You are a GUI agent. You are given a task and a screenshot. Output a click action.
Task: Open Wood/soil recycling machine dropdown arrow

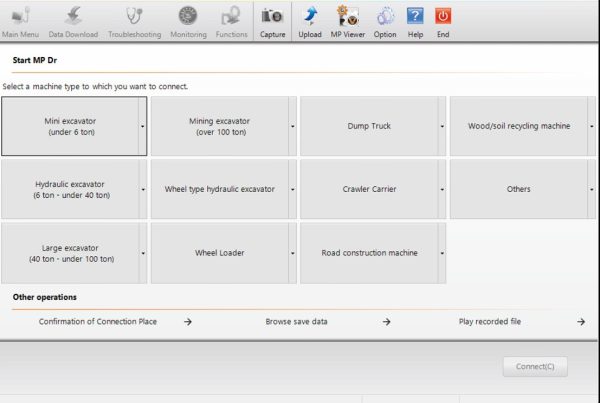click(x=592, y=126)
